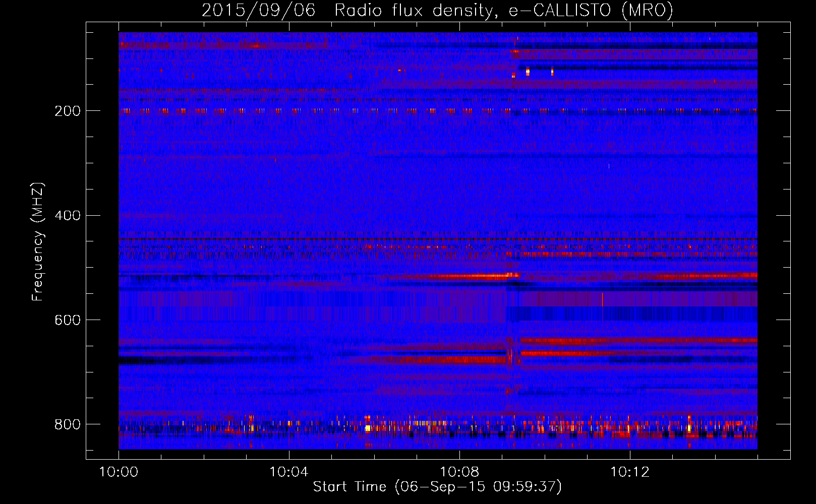Viewport: 816px width, 504px height.
Task: Click the "Start Time (06-Sep-15 09:59:37)" axis label
Action: click(x=437, y=487)
